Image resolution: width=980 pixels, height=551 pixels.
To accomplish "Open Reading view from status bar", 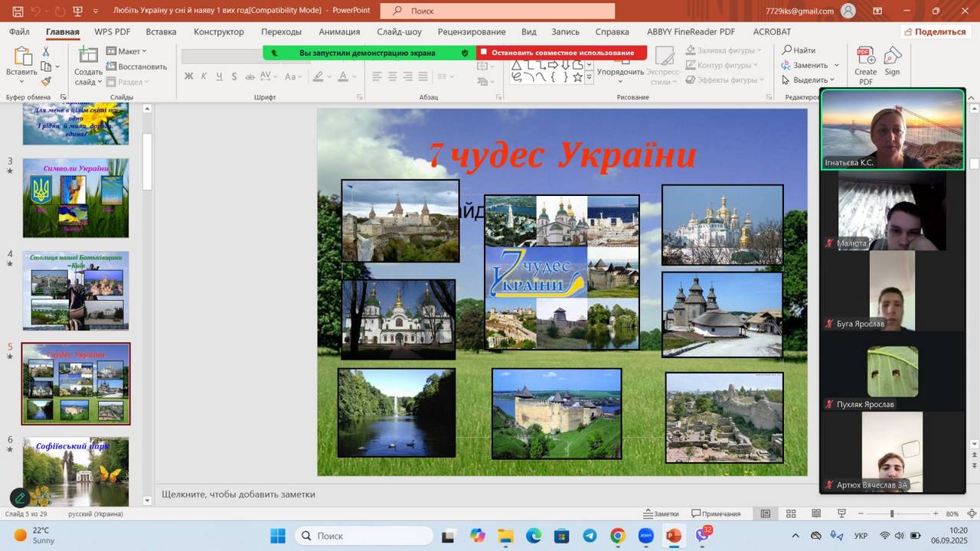I will click(x=816, y=514).
